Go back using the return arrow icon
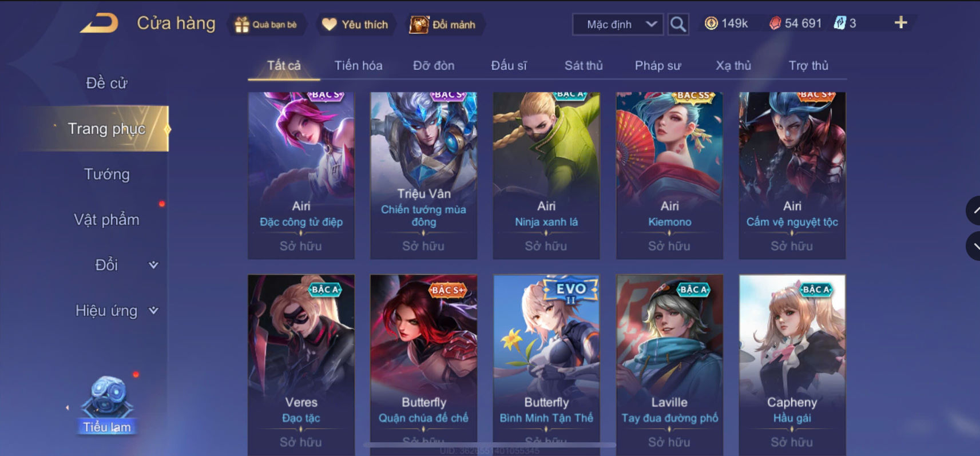This screenshot has height=456, width=980. pyautogui.click(x=100, y=23)
